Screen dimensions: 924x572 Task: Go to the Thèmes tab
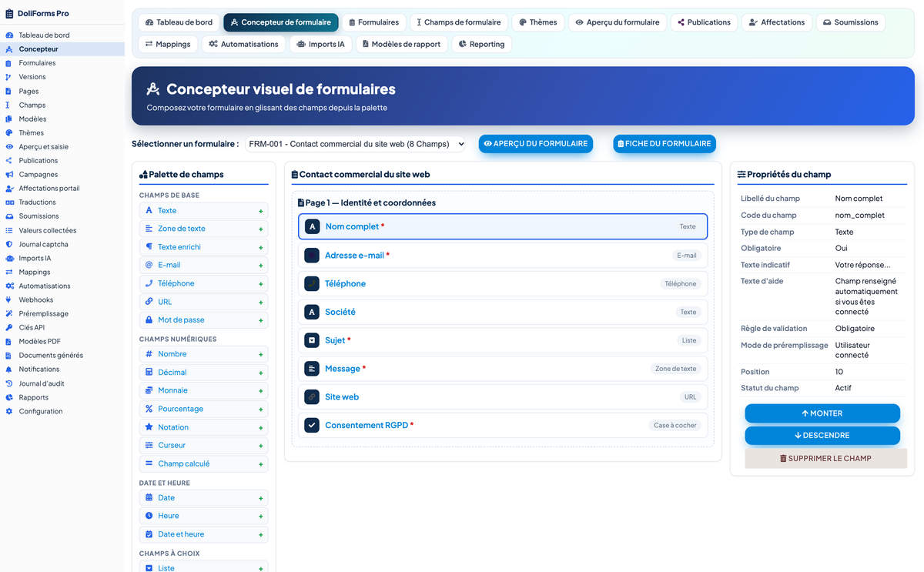pos(538,22)
